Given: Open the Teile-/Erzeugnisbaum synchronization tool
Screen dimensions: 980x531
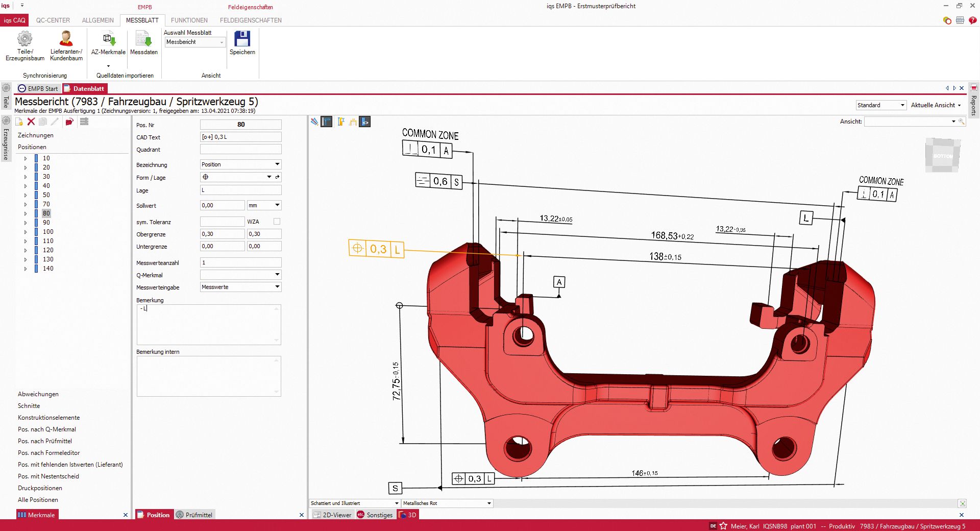Looking at the screenshot, I should tap(24, 46).
